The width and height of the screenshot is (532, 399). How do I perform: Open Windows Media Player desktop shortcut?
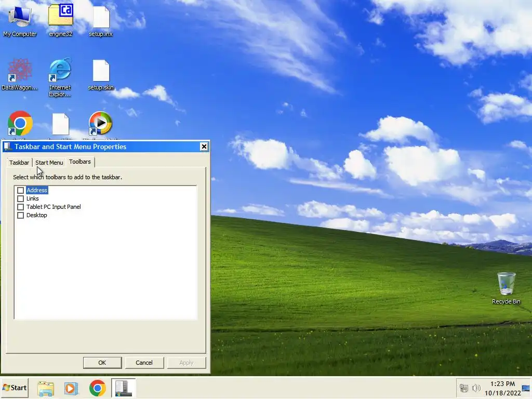tap(100, 124)
